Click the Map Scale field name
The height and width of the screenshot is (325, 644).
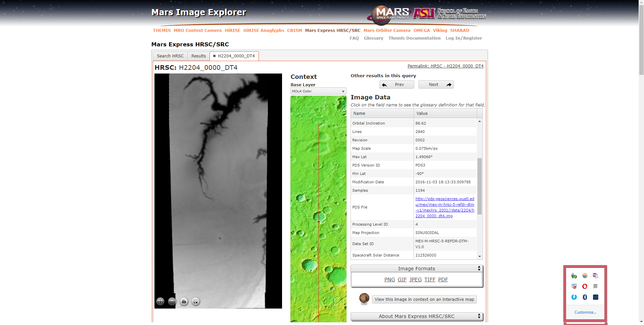tap(362, 148)
